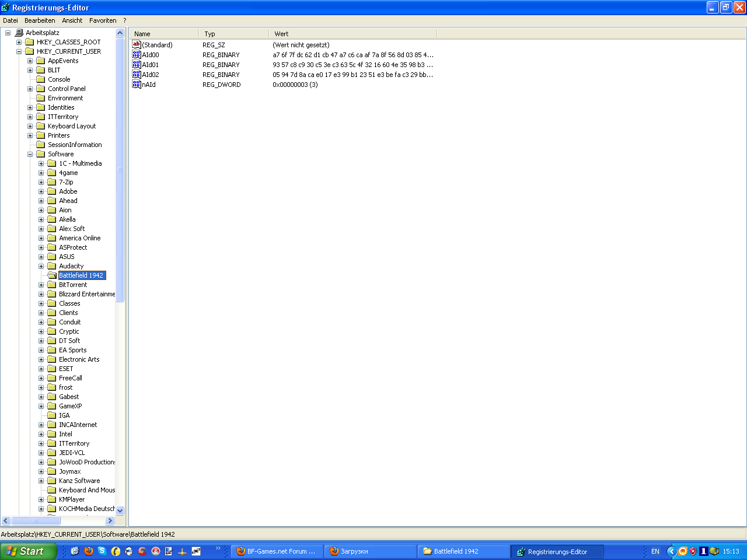Viewport: 747px width, 560px height.
Task: Click the EN language indicator
Action: coord(655,551)
